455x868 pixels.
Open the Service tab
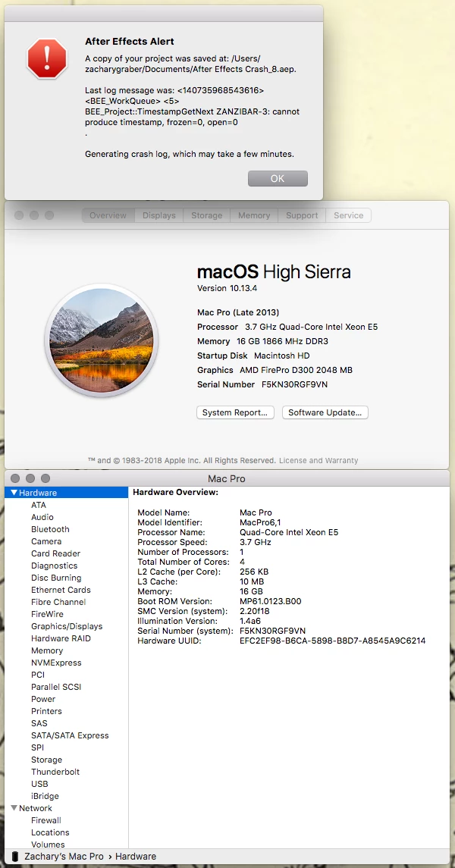pyautogui.click(x=349, y=215)
